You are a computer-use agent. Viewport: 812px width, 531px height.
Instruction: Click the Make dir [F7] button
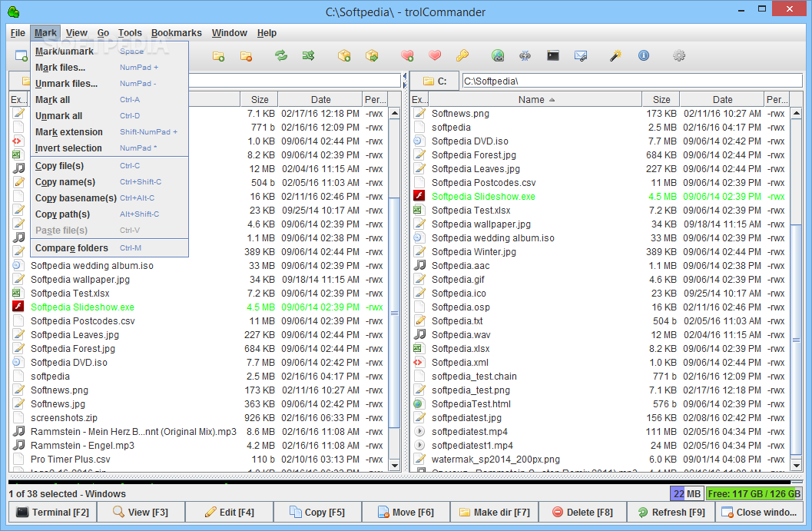pos(494,512)
